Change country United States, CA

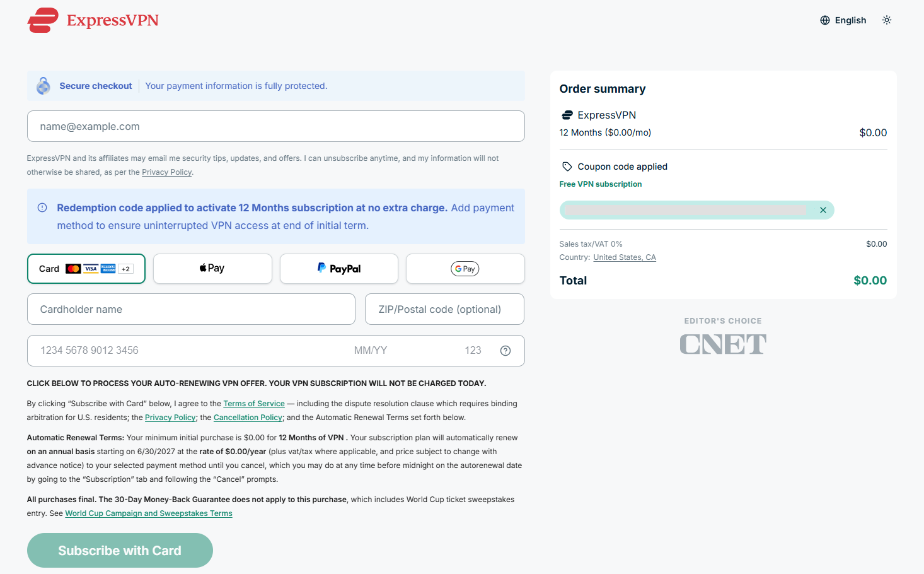click(x=625, y=257)
